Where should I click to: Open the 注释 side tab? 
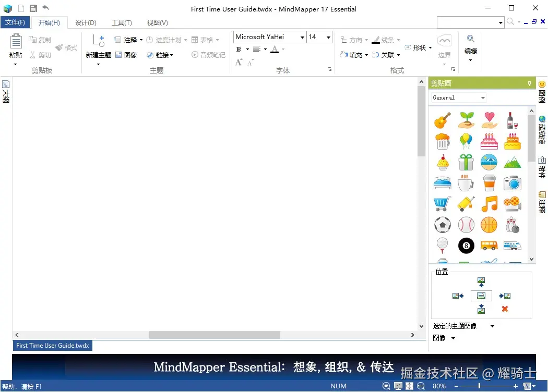[x=542, y=202]
